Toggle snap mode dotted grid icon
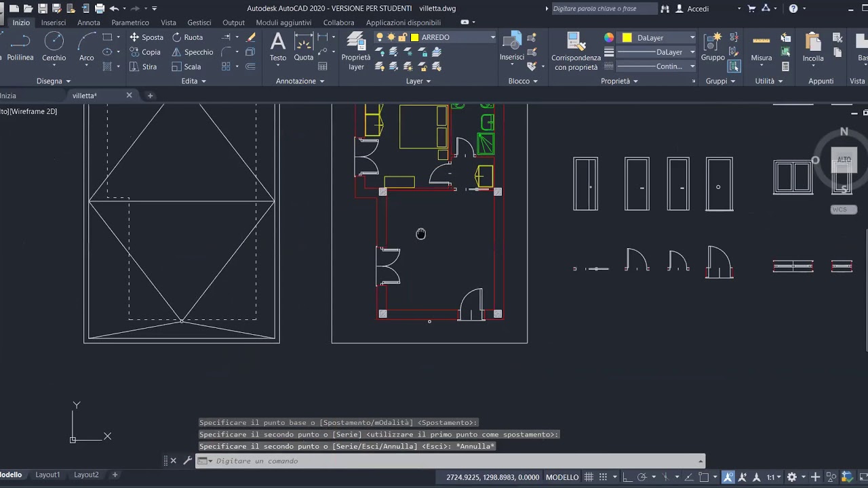 point(602,477)
